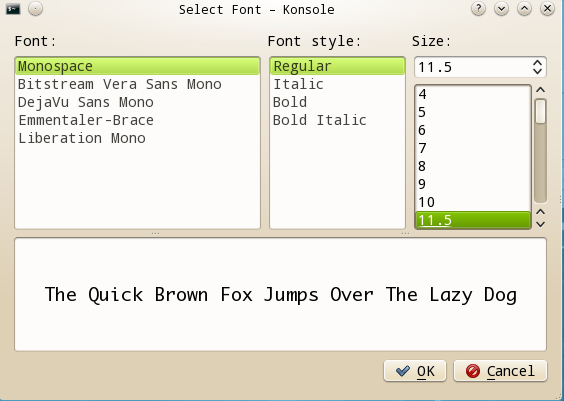Click bottom scroll-down arrow of size list

pyautogui.click(x=540, y=224)
